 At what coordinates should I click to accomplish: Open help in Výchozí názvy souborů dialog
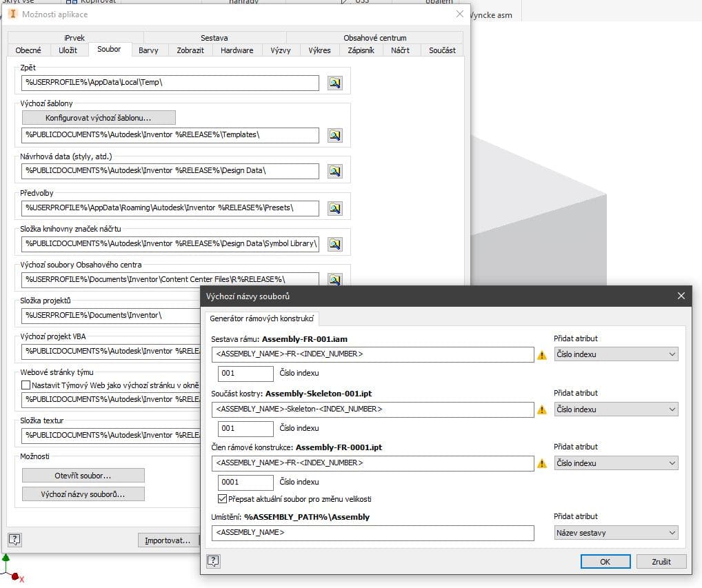214,560
